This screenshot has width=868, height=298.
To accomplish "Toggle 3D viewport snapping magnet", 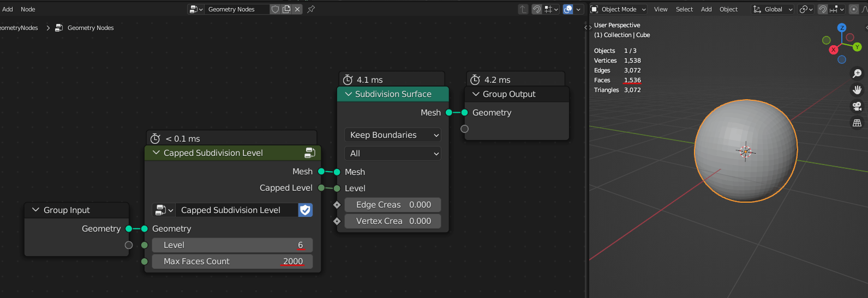I will (x=823, y=9).
